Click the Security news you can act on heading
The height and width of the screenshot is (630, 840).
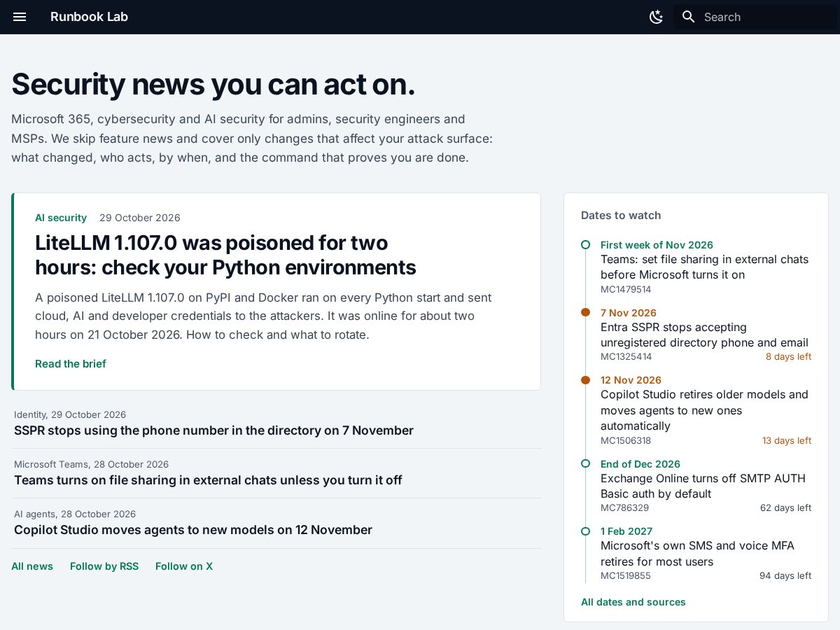point(213,84)
